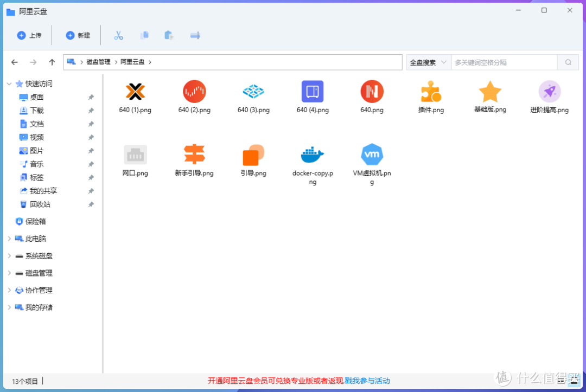
Task: Open the 戳我参与活动 promotional link
Action: click(369, 381)
